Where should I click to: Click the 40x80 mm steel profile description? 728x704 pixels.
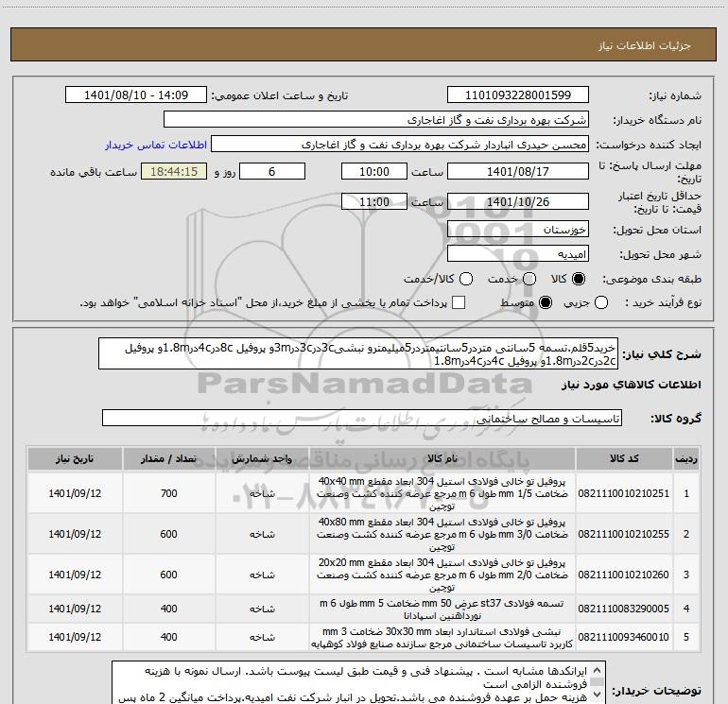(442, 534)
